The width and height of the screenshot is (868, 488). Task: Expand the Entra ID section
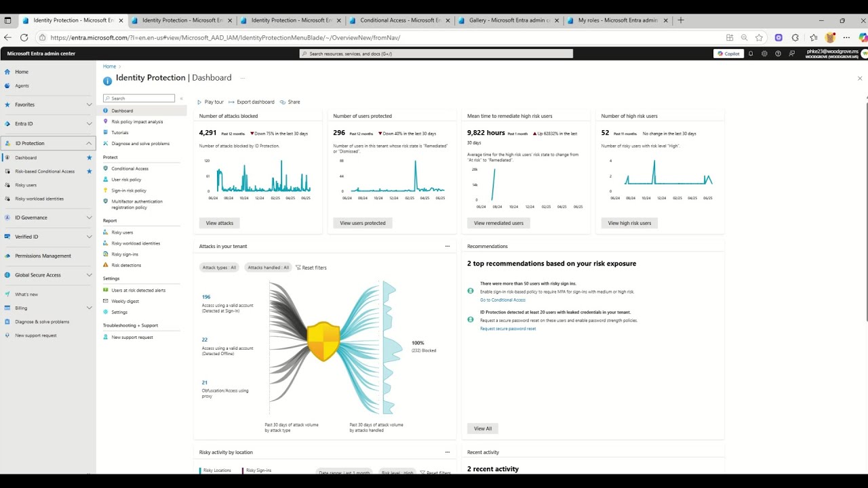(x=89, y=124)
